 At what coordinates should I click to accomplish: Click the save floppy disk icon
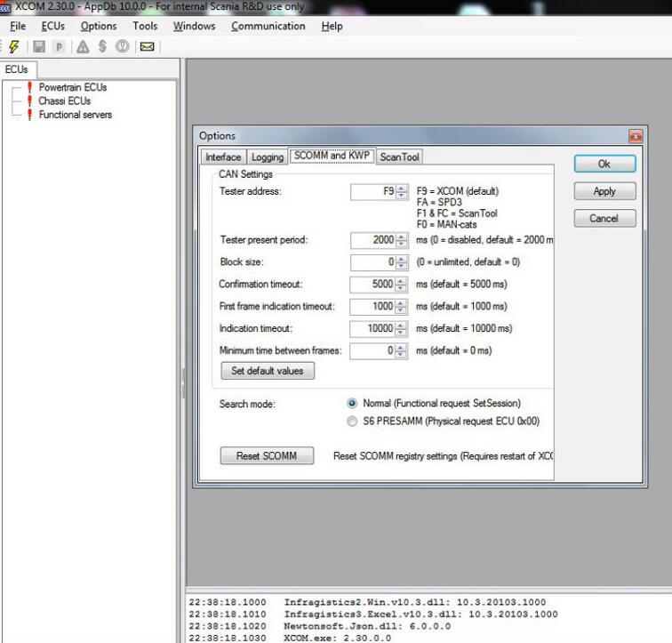(39, 46)
